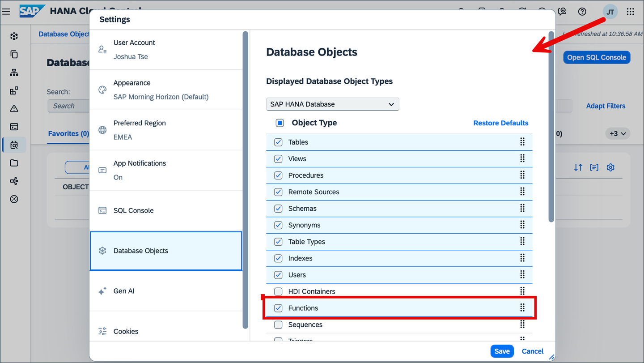Screen dimensions: 644x363
Task: Grab the Tables row drag handle
Action: [x=522, y=142]
